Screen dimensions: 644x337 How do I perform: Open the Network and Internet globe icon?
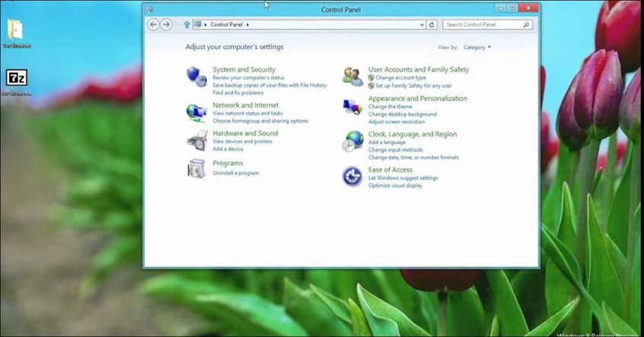[x=197, y=113]
